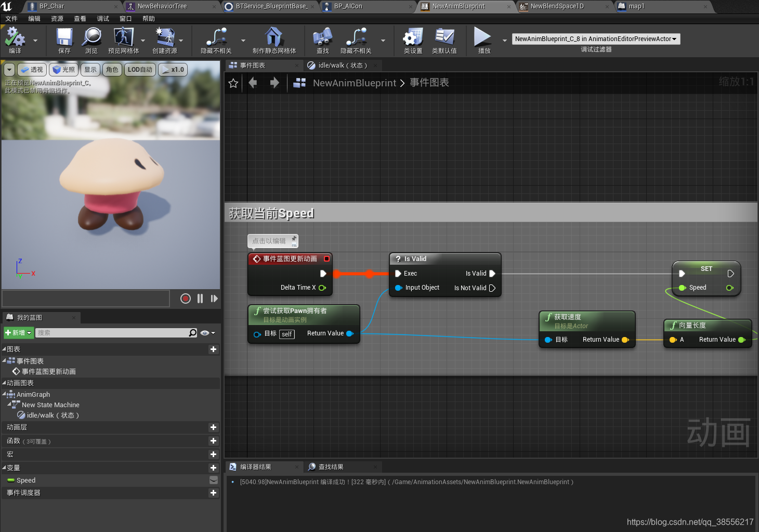
Task: Add a new animation layer with plus icon
Action: 213,427
